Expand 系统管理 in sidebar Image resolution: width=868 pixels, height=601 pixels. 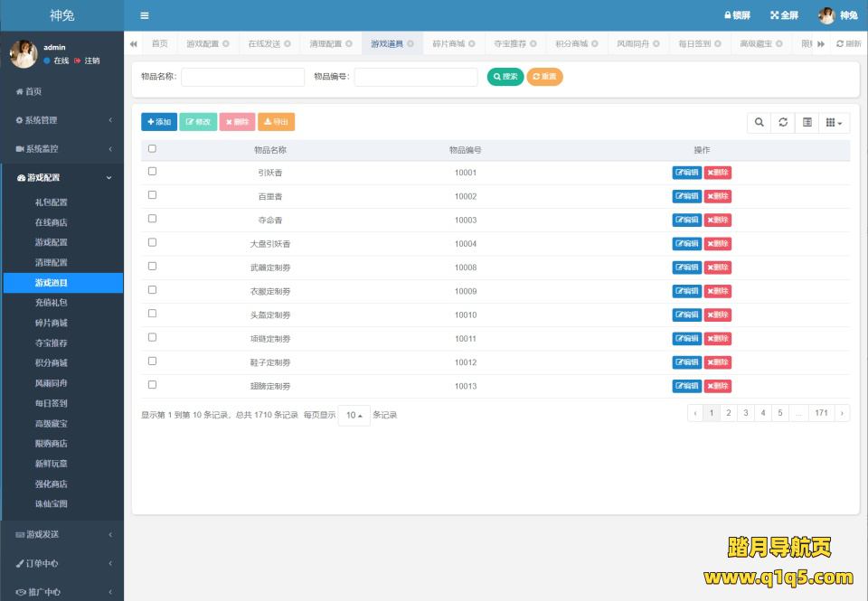click(61, 120)
